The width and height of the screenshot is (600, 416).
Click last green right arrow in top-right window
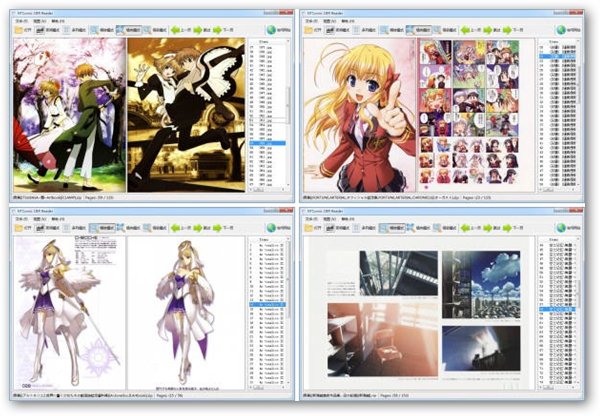[x=507, y=30]
